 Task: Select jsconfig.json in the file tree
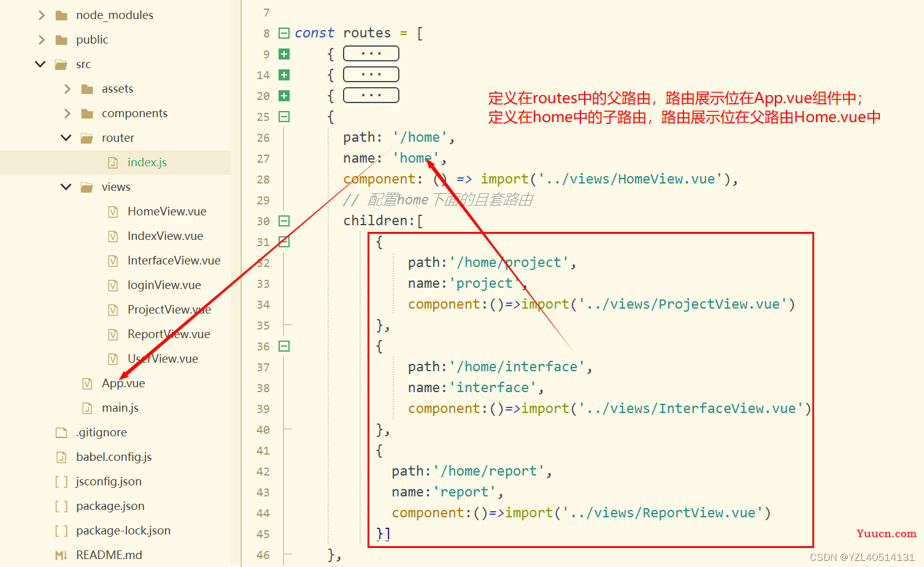[109, 482]
